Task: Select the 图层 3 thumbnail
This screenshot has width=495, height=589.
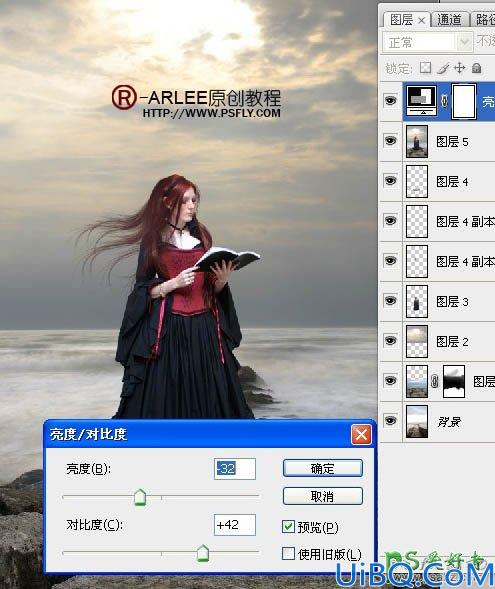Action: (x=417, y=301)
